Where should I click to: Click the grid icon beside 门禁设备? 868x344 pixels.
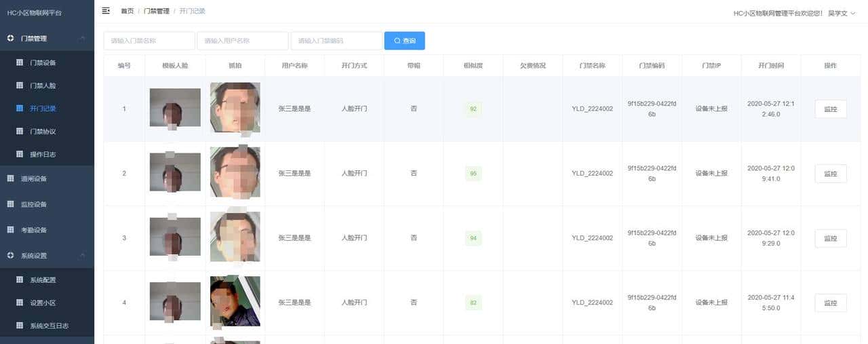tap(20, 62)
